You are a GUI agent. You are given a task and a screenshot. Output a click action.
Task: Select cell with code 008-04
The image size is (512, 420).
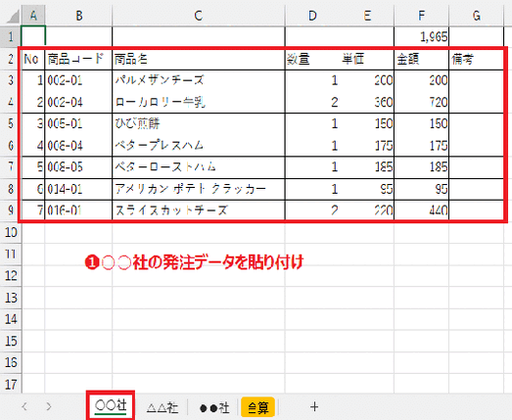(78, 145)
